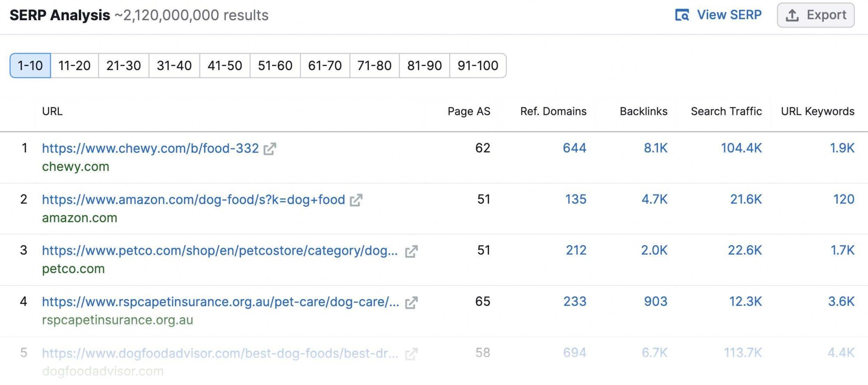Open the View SERP link
The image size is (868, 385).
click(718, 15)
